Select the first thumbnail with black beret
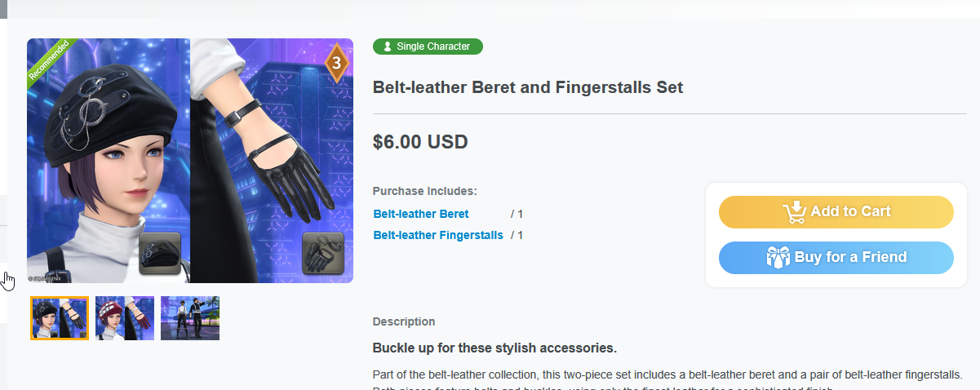The image size is (980, 390). click(60, 318)
